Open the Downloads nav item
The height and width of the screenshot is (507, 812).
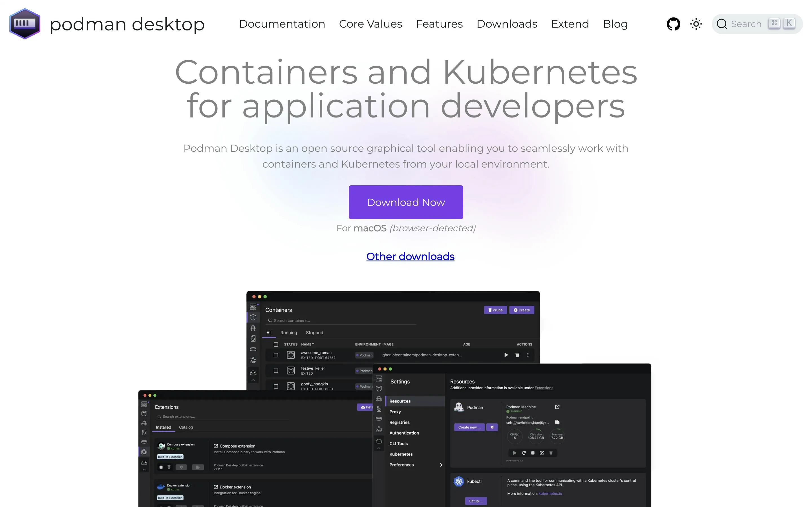(x=507, y=24)
